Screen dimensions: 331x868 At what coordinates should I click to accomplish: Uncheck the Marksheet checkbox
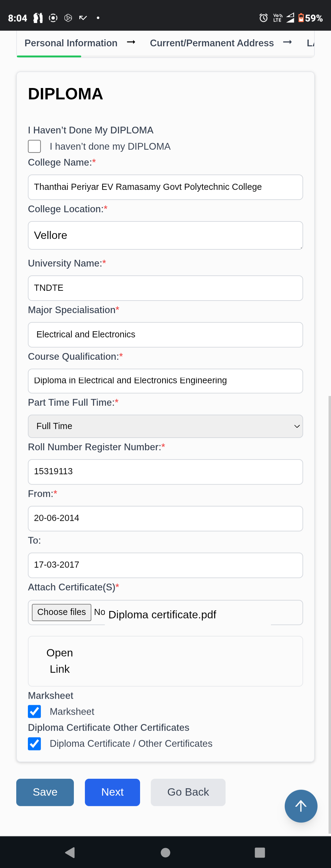34,711
